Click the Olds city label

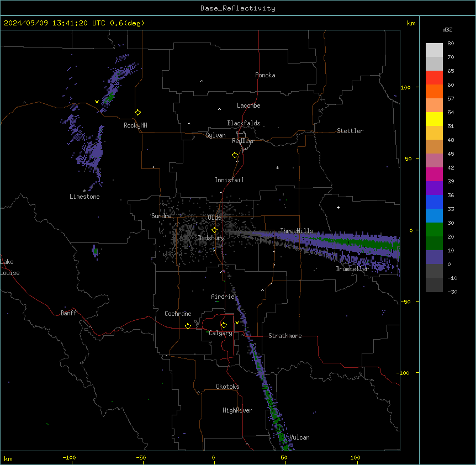pyautogui.click(x=214, y=218)
